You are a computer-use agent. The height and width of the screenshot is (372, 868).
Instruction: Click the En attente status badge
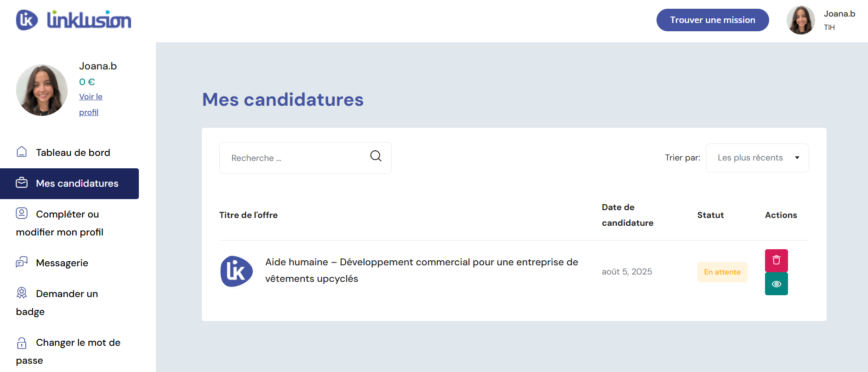click(722, 272)
